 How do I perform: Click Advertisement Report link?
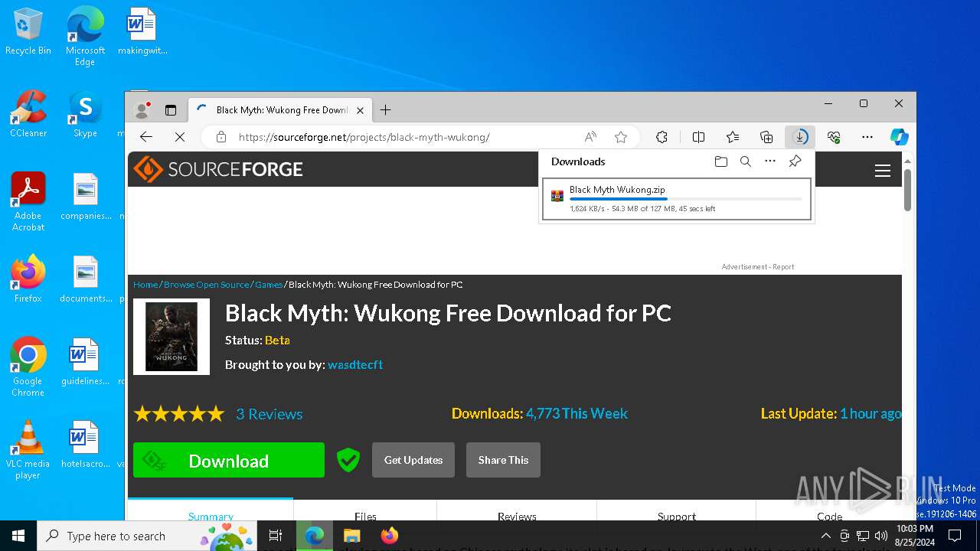pos(757,267)
